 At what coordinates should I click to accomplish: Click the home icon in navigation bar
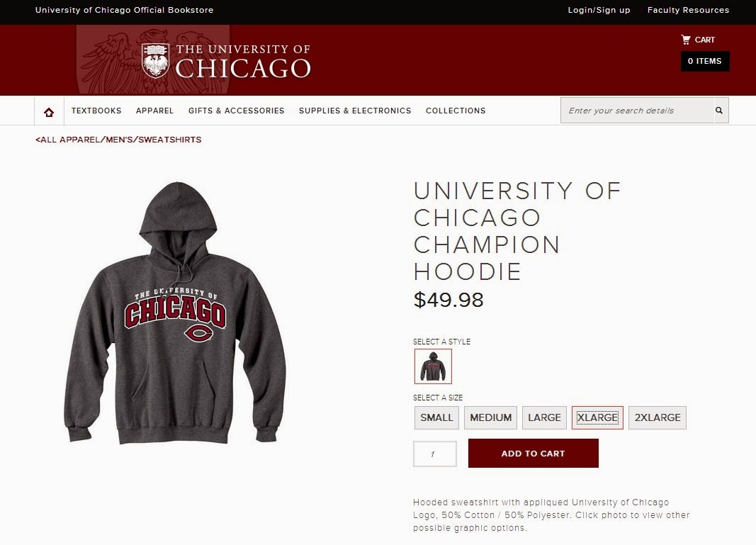point(49,113)
